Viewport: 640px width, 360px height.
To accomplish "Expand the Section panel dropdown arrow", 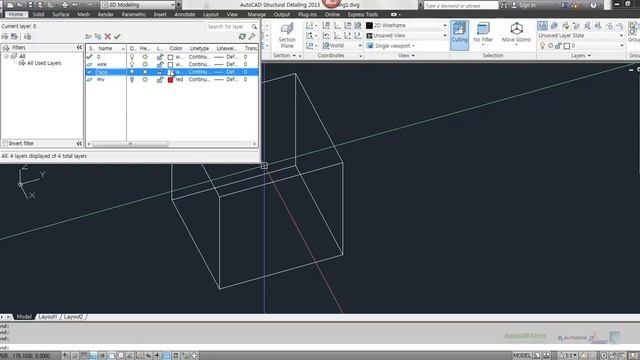I will pyautogui.click(x=294, y=56).
